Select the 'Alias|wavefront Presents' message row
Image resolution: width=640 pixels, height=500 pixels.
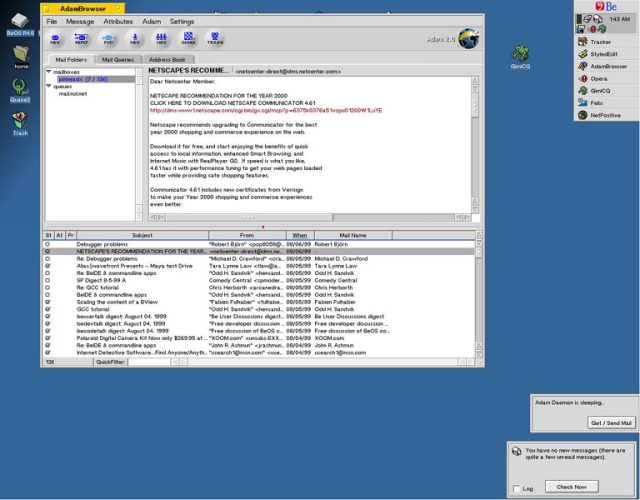pyautogui.click(x=259, y=266)
